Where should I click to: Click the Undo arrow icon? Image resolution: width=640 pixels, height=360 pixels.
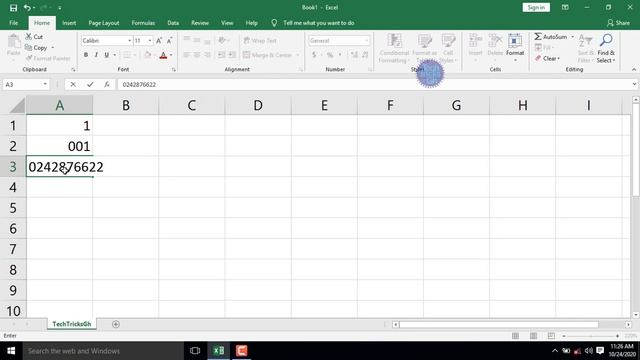[x=27, y=7]
